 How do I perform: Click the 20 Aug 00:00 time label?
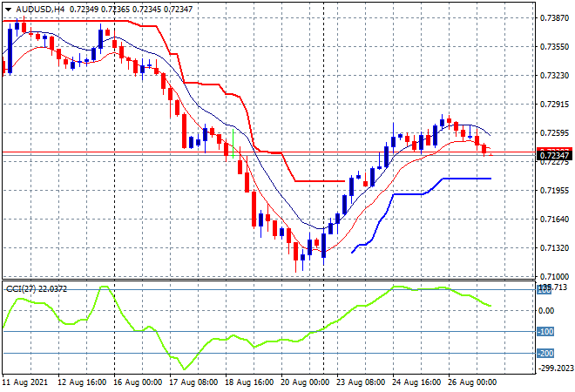click(x=306, y=383)
